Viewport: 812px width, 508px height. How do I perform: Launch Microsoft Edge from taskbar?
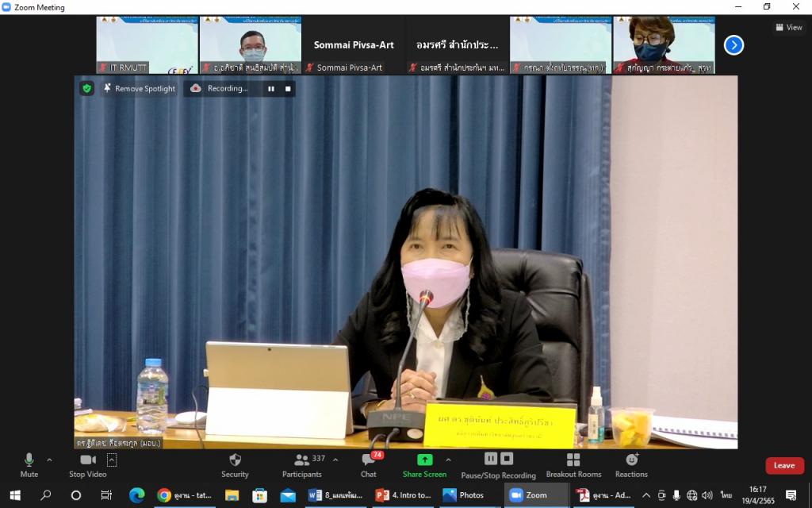pos(136,495)
